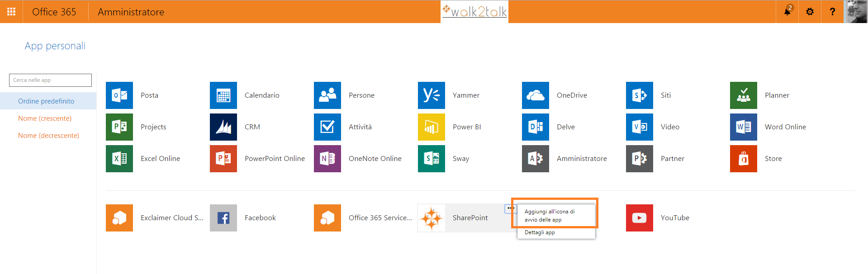Open the Store app icon
The image size is (868, 274).
744,159
